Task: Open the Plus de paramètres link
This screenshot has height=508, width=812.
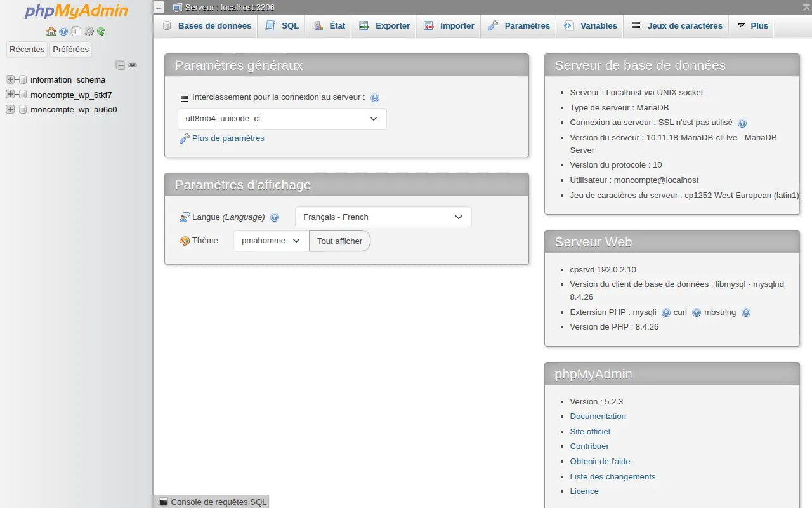Action: point(228,138)
